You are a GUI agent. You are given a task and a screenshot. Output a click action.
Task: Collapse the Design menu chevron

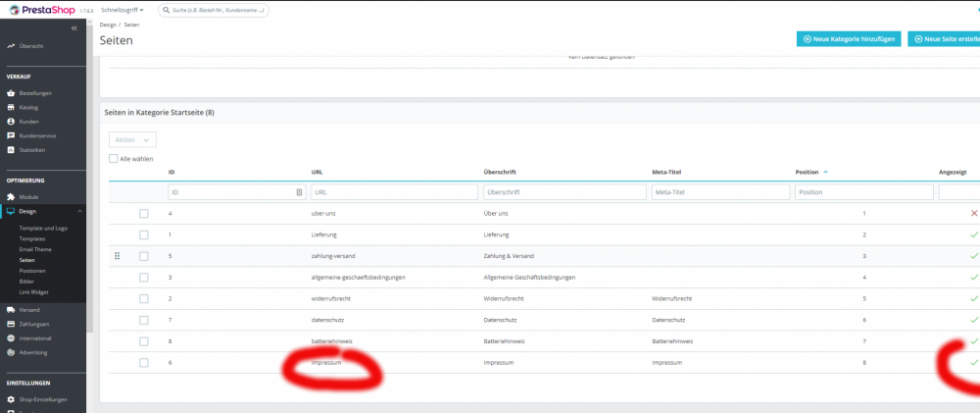pyautogui.click(x=79, y=211)
